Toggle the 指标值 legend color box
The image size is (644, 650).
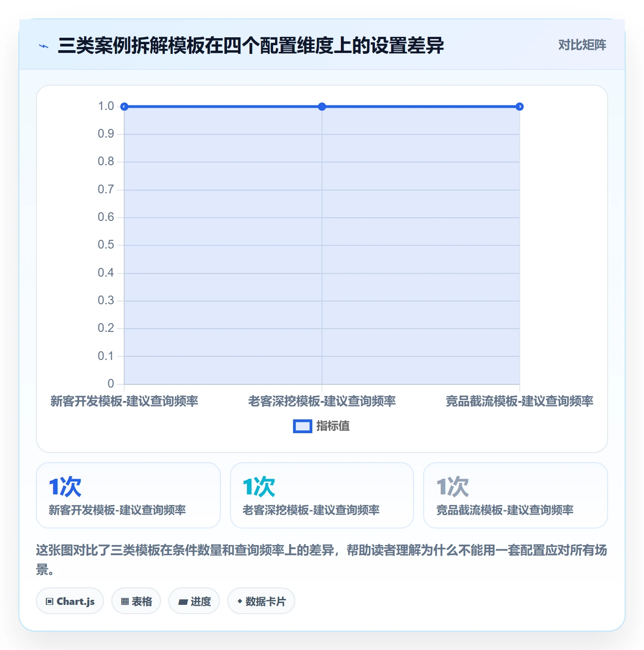[x=302, y=426]
